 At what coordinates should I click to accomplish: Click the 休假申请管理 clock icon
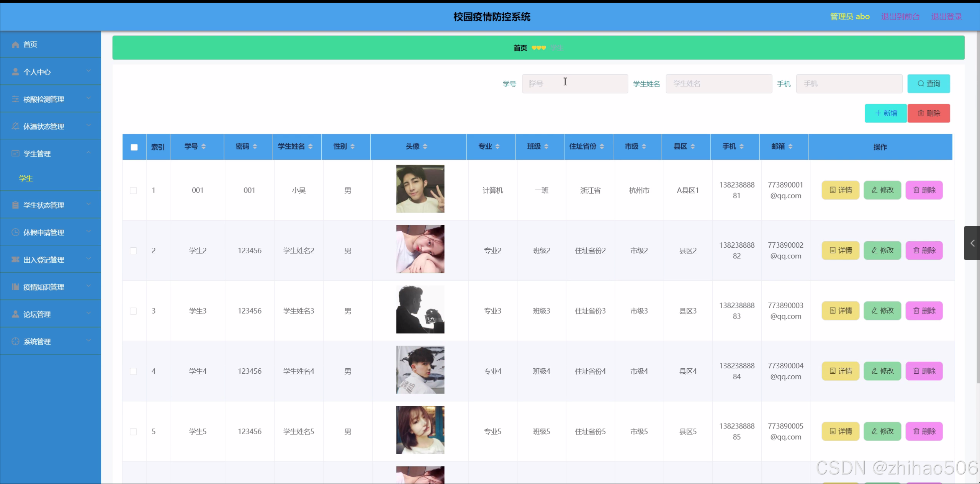[x=15, y=232]
